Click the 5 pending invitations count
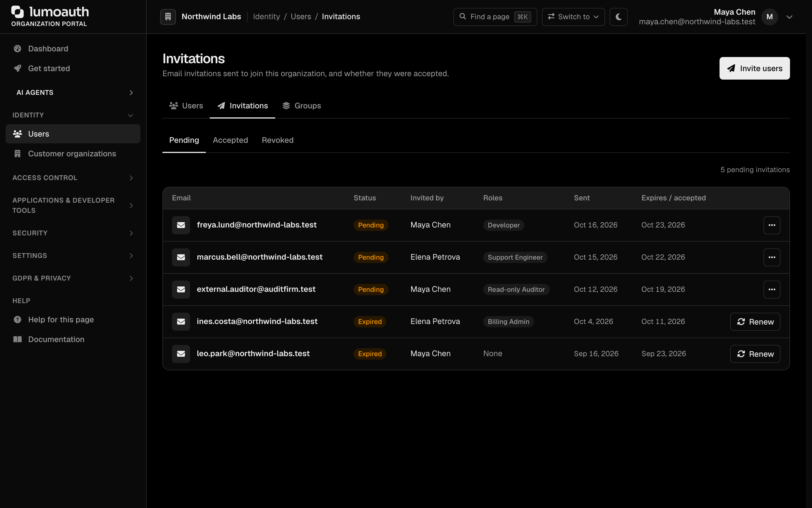 coord(755,170)
